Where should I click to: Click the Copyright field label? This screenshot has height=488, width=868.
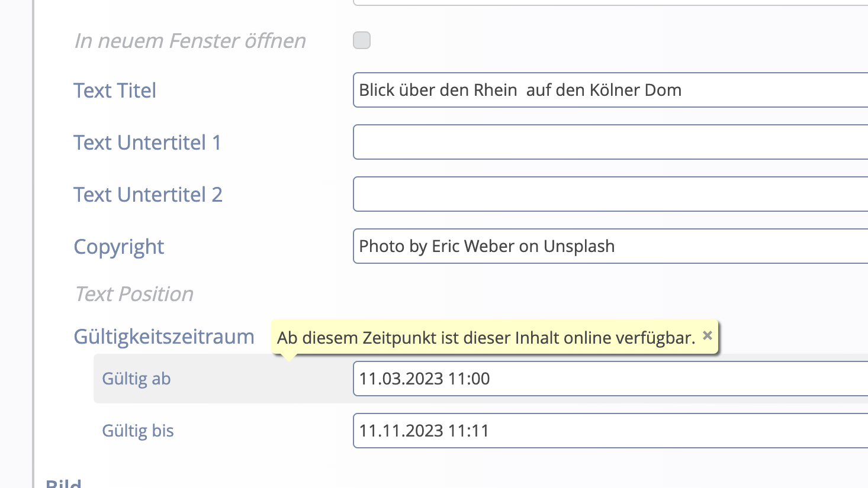pyautogui.click(x=118, y=246)
